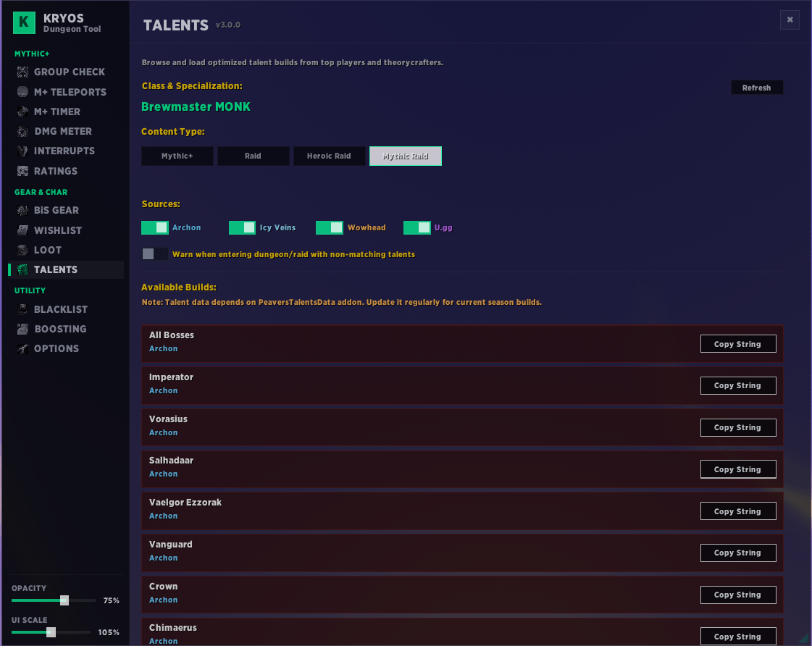812x646 pixels.
Task: Click the Options sidebar icon
Action: tap(22, 348)
